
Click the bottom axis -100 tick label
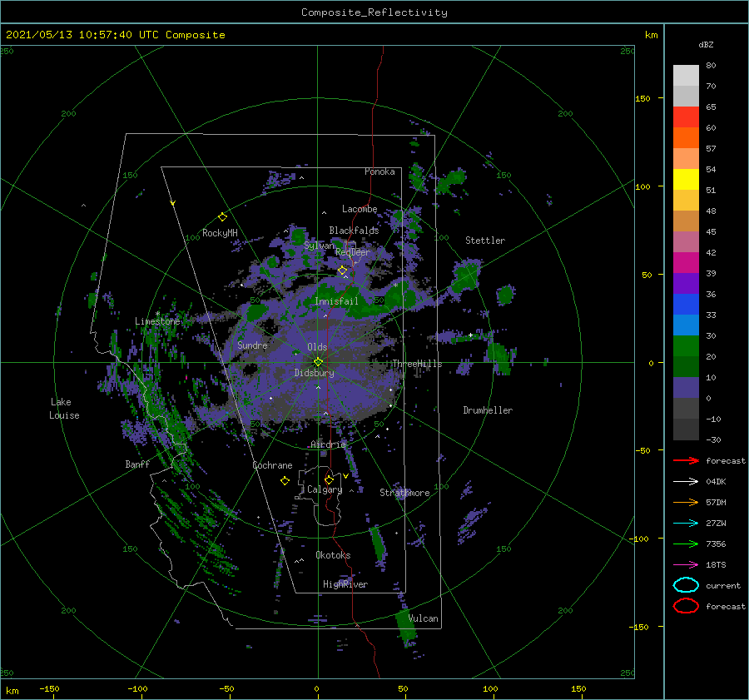(x=137, y=688)
